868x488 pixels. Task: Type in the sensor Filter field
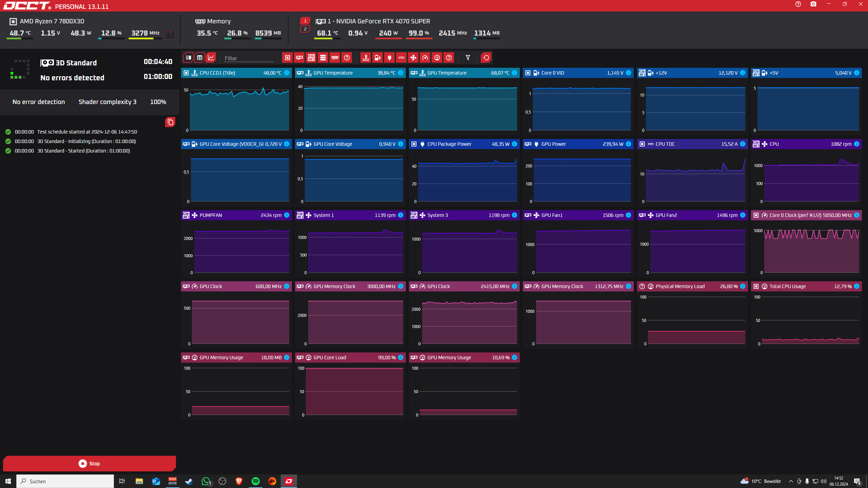(x=249, y=58)
